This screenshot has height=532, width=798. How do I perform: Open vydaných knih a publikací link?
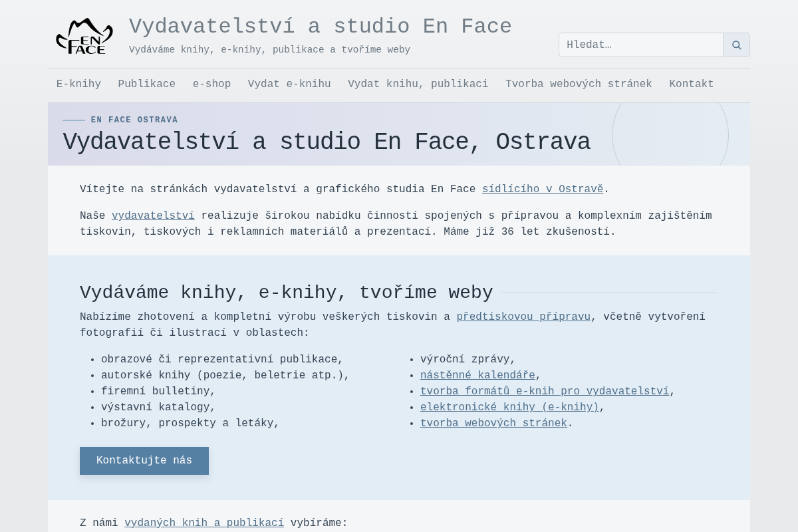pos(204,523)
